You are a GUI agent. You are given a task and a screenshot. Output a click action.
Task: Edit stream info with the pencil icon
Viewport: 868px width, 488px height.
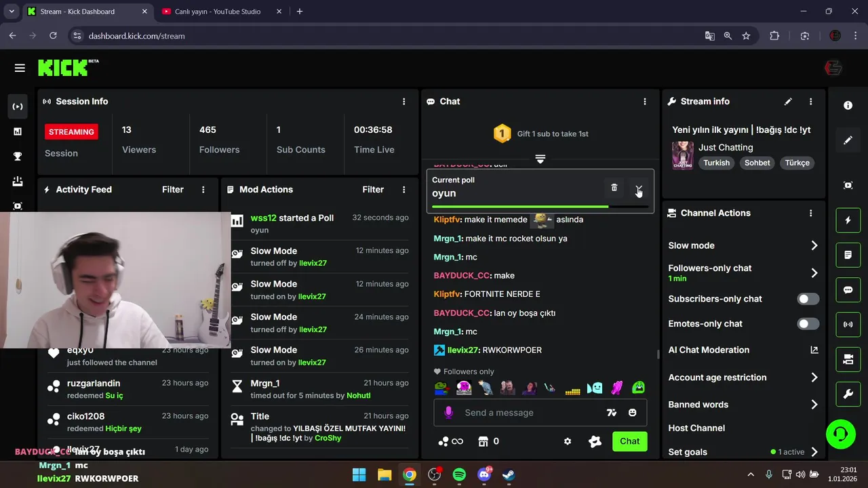tap(788, 102)
